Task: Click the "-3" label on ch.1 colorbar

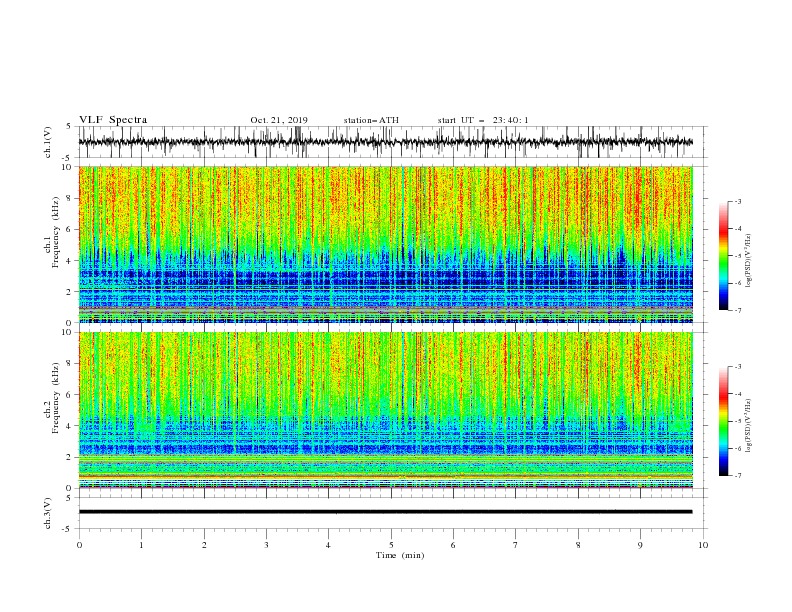Action: pos(738,201)
